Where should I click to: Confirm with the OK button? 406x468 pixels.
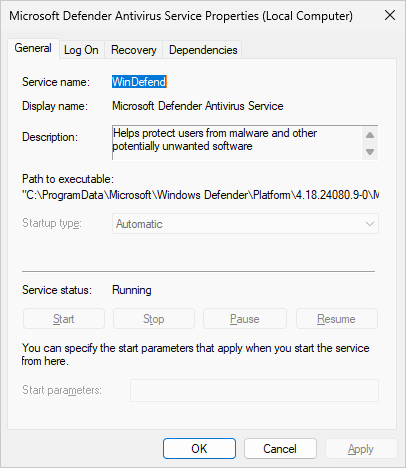[199, 449]
